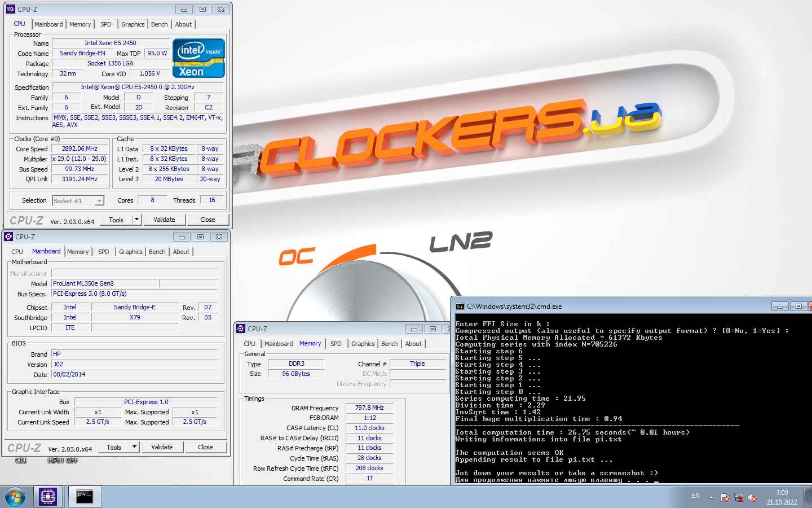Click the EN language indicator
The width and height of the screenshot is (812, 508).
[x=695, y=496]
